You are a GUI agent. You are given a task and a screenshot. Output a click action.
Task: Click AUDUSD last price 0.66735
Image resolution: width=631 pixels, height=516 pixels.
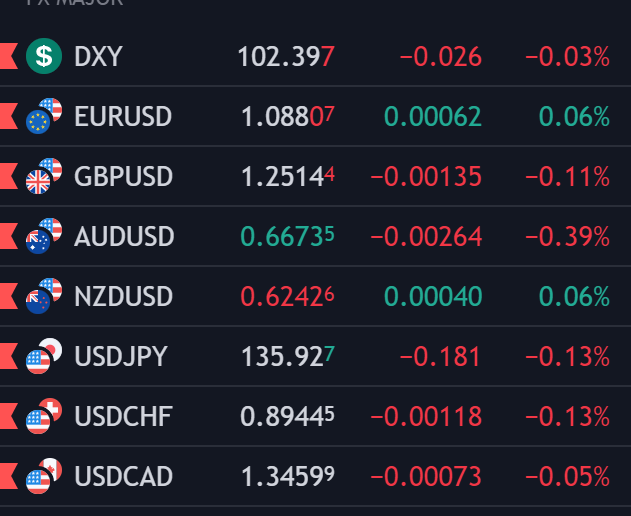(287, 237)
